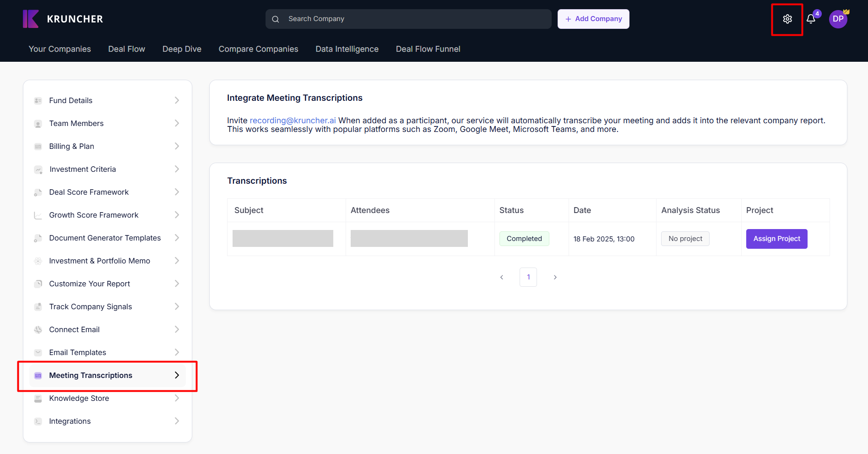This screenshot has height=454, width=868.
Task: Click the Connect Email sidebar icon
Action: point(38,329)
